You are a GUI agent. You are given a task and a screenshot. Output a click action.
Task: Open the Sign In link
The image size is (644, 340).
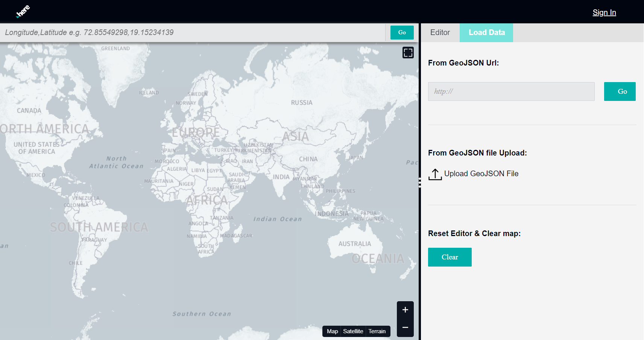click(x=604, y=12)
